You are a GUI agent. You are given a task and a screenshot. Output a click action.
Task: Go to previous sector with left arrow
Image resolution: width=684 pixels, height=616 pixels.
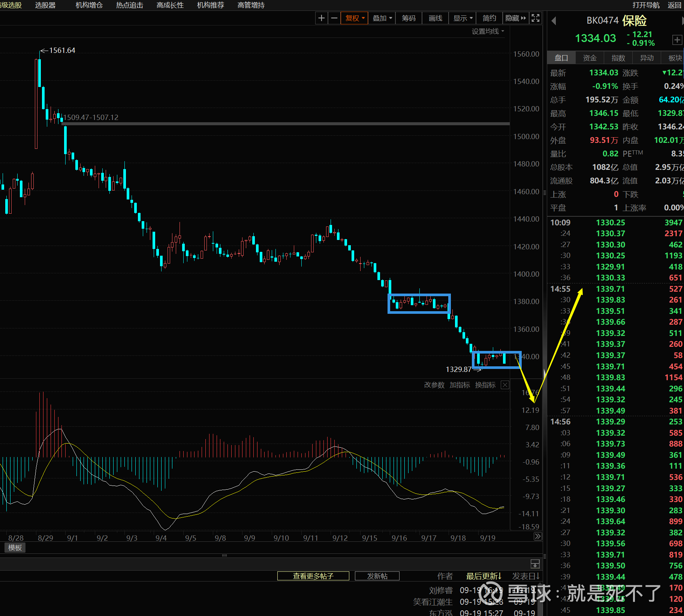click(x=554, y=21)
